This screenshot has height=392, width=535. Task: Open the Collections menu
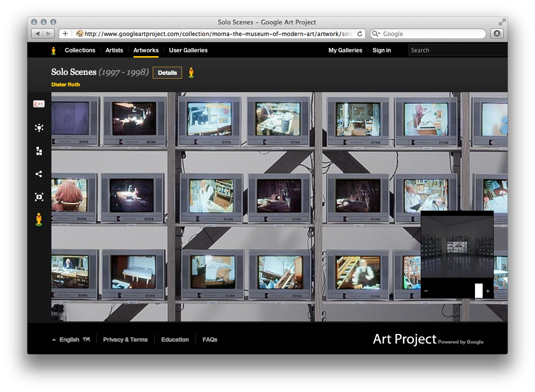tap(80, 50)
